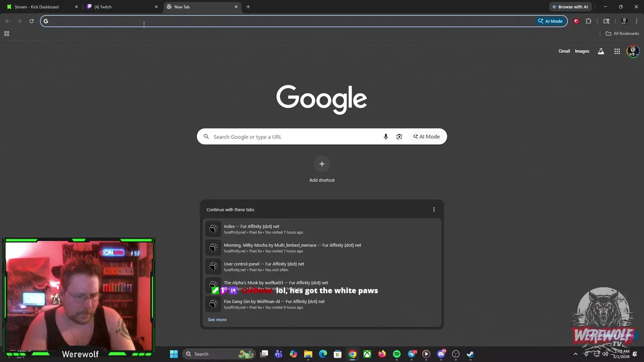The width and height of the screenshot is (644, 362).
Task: Go forward with the browser forward arrow
Action: click(19, 21)
